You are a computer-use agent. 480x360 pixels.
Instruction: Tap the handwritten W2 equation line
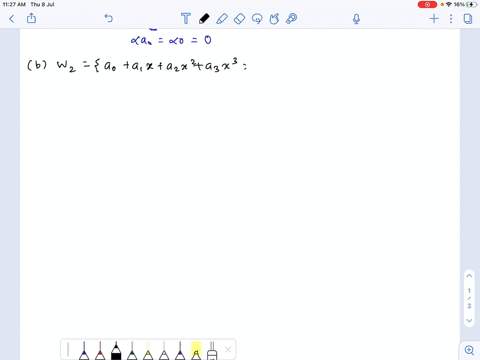coord(137,65)
